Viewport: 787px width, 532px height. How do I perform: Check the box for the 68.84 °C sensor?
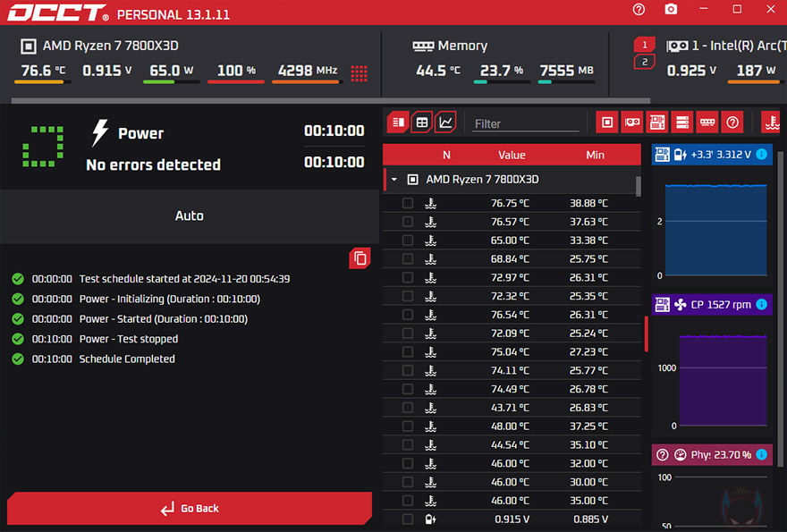408,259
